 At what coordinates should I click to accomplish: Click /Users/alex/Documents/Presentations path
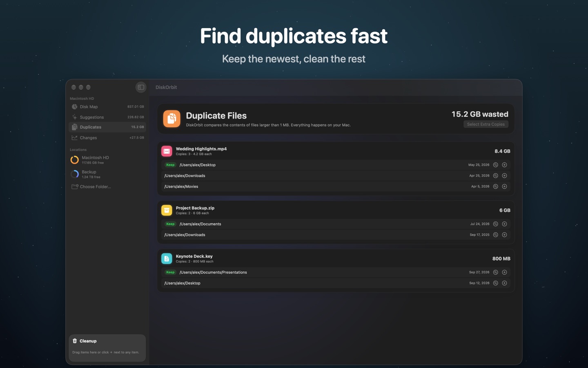coord(213,272)
